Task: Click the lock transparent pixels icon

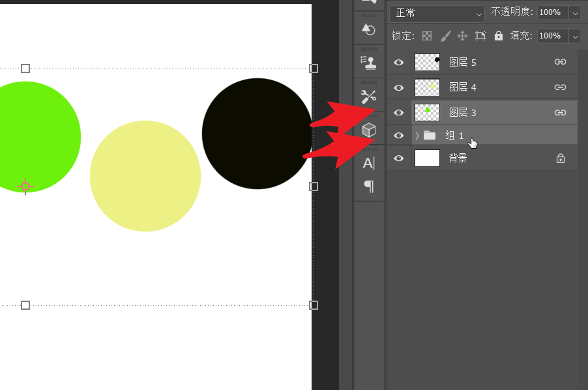Action: (427, 36)
